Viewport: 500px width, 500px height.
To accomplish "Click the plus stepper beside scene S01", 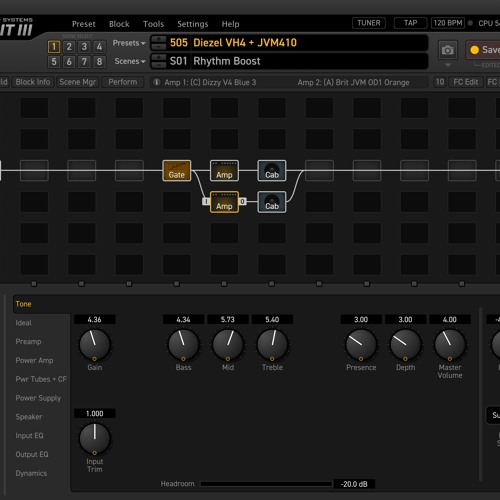I will [x=159, y=57].
